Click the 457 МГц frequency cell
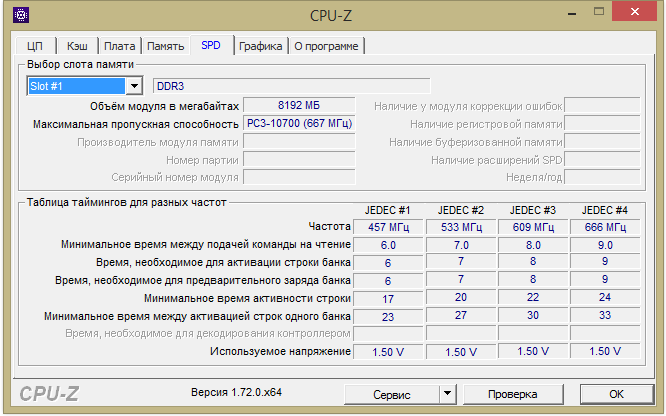666x416 pixels. [x=388, y=227]
